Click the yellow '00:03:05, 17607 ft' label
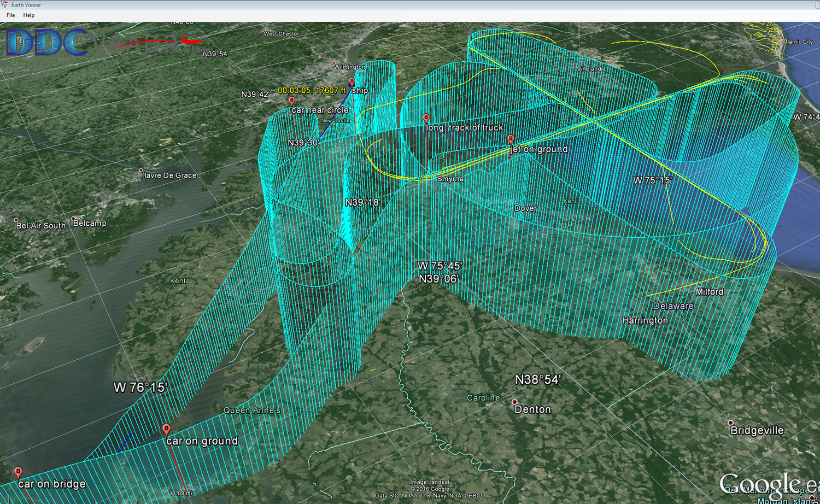Image resolution: width=820 pixels, height=504 pixels. 312,91
